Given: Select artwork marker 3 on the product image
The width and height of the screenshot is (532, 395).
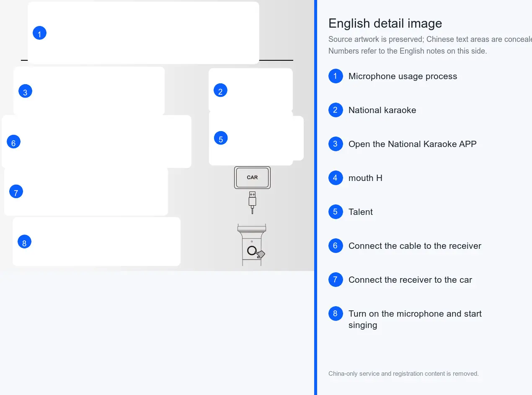Looking at the screenshot, I should click(x=25, y=91).
